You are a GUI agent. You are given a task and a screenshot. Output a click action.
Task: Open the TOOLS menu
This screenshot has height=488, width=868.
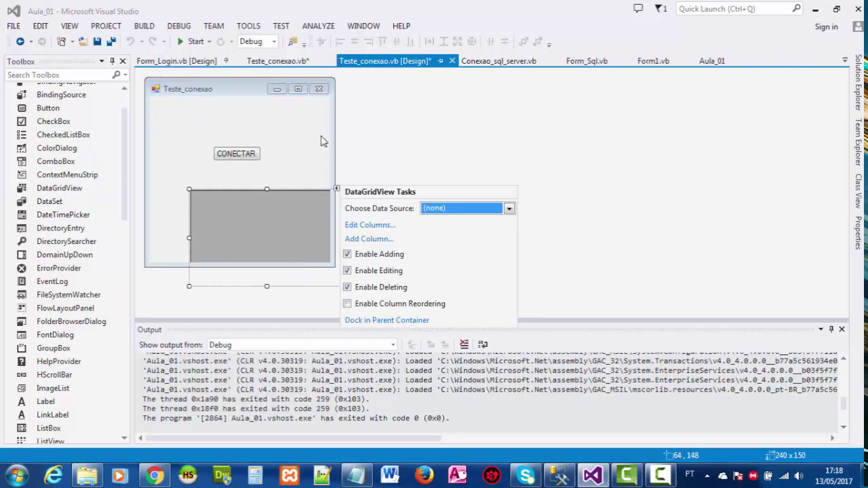pyautogui.click(x=248, y=26)
